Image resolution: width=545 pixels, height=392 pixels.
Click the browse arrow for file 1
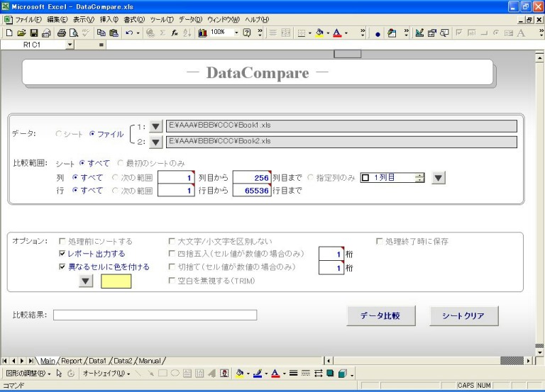coord(156,127)
